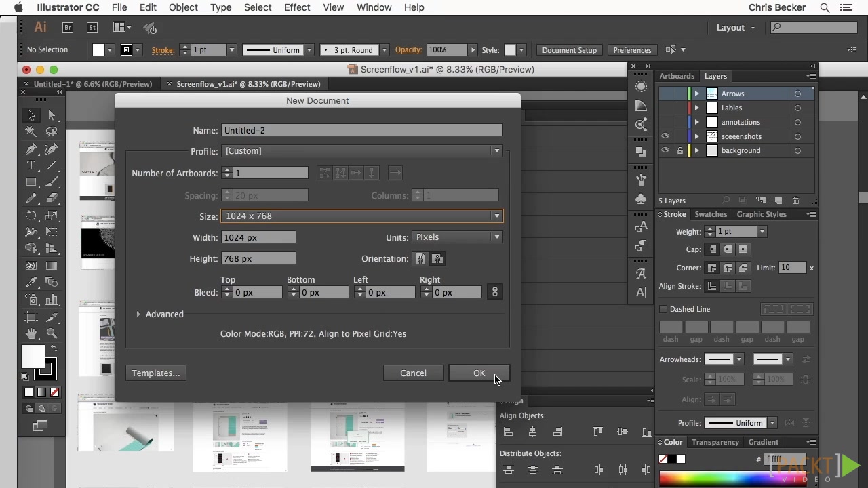Click the Miter Join corner icon
This screenshot has height=488, width=868.
712,268
